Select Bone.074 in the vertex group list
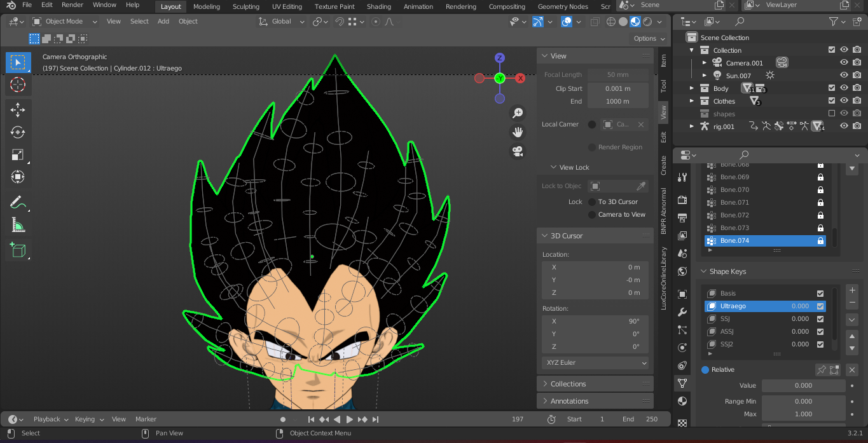This screenshot has height=443, width=868. (x=765, y=241)
